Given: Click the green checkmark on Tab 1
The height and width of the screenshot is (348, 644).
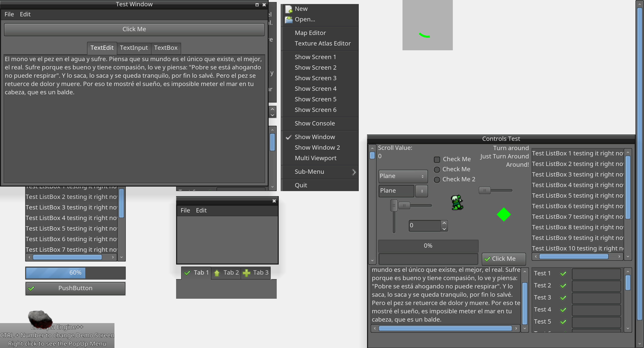Looking at the screenshot, I should (x=187, y=273).
